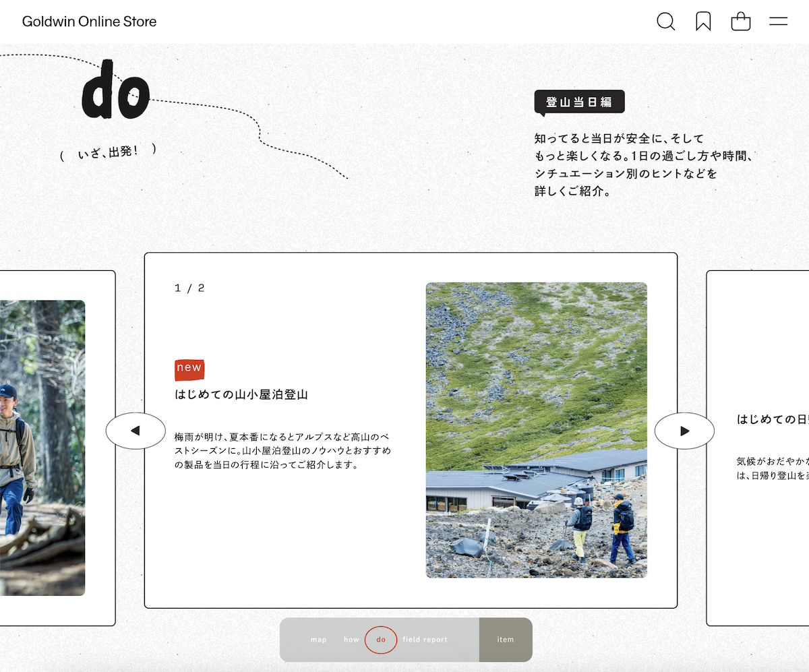
Task: Advance carousel with right arrow button
Action: (x=684, y=431)
